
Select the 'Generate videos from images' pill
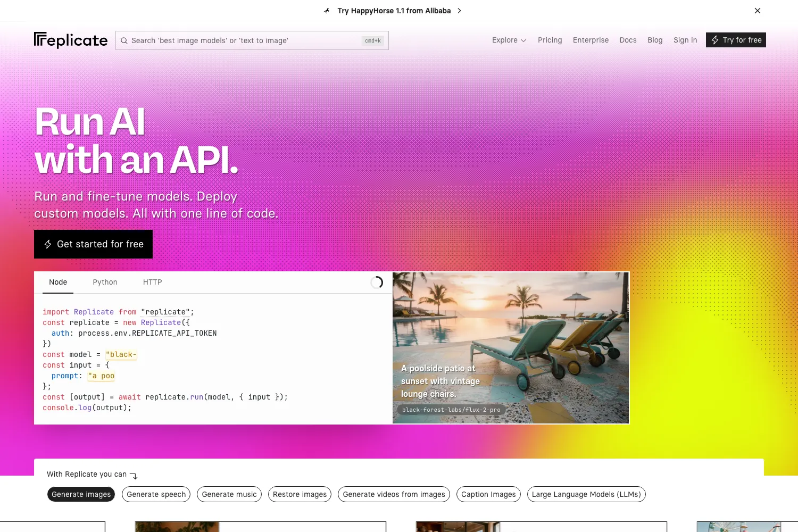click(394, 494)
